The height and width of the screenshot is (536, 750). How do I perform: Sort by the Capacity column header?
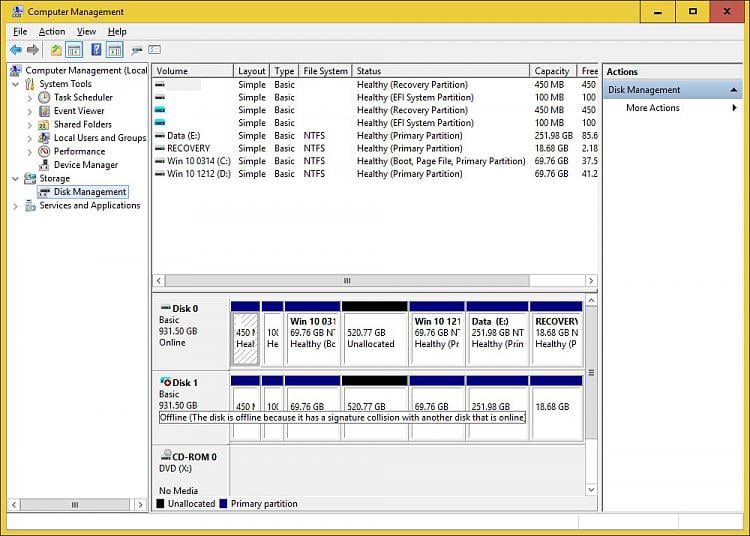point(553,71)
